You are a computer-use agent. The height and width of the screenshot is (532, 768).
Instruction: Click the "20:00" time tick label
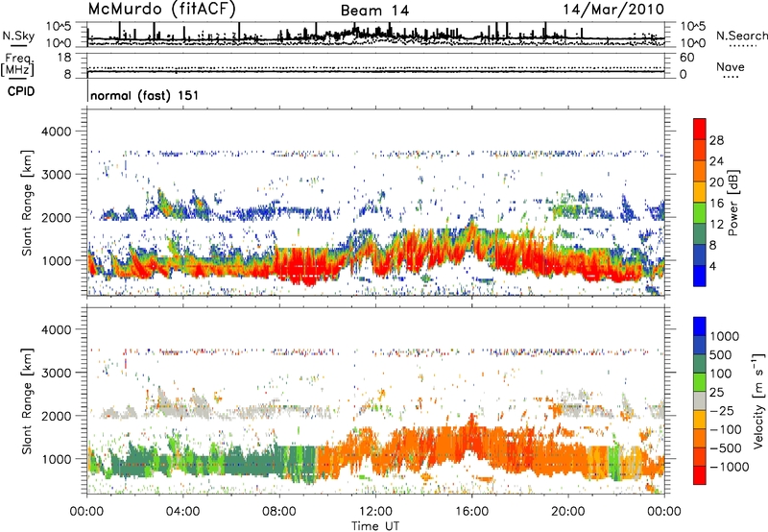click(568, 512)
